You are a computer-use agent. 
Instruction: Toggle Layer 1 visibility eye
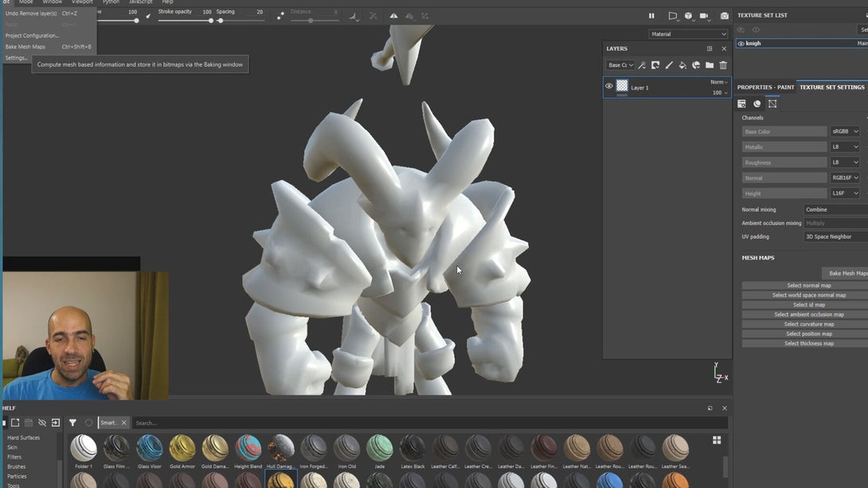click(609, 86)
